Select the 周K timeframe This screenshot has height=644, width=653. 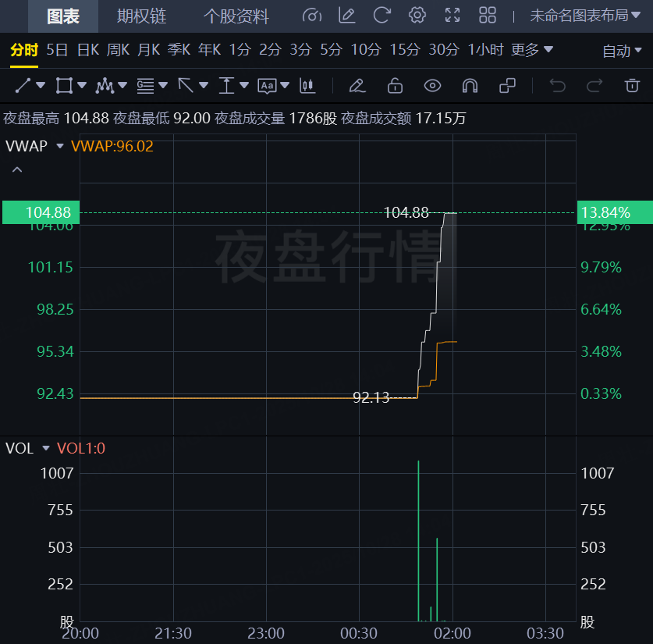(x=119, y=50)
